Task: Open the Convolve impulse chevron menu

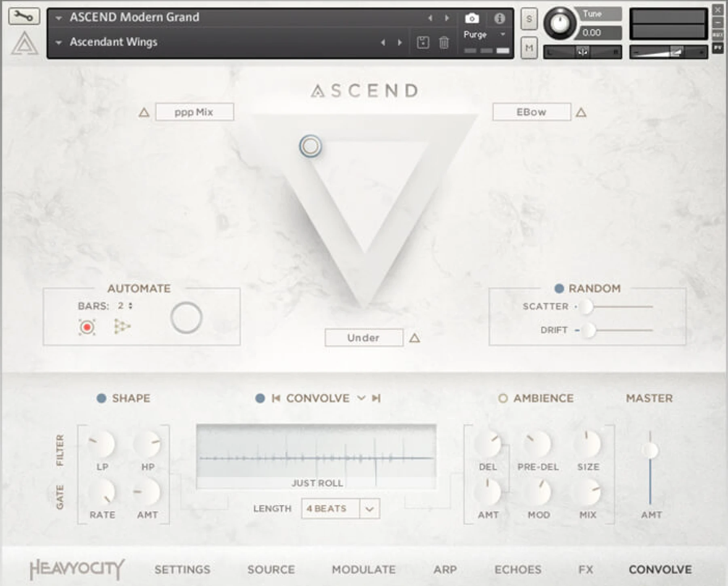Action: tap(361, 398)
